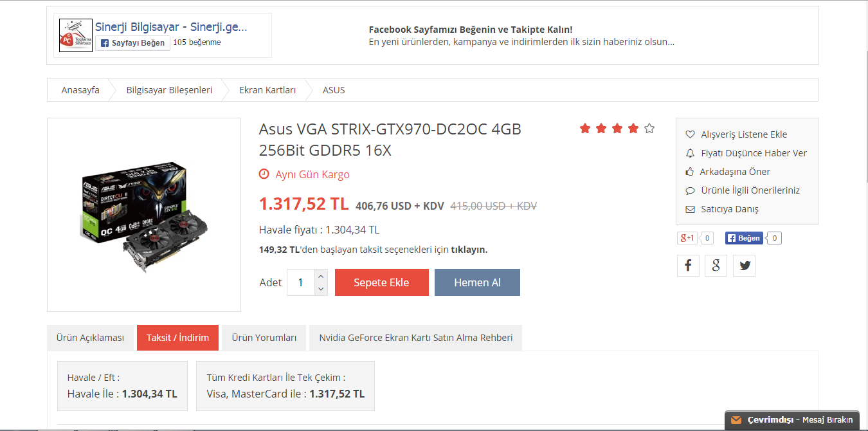Click the speech bubble suggestions icon

click(690, 190)
